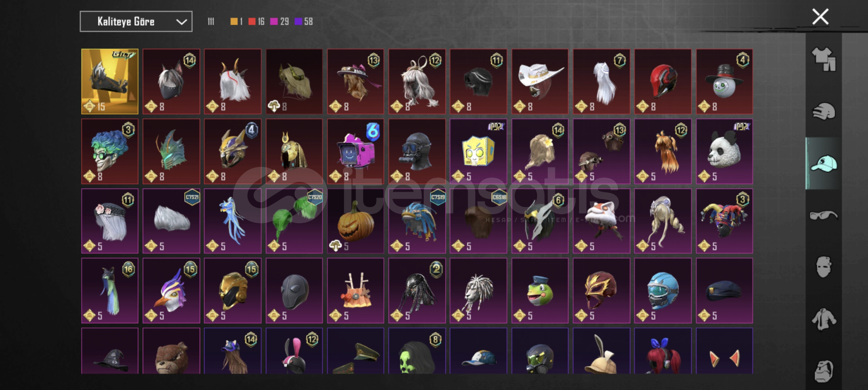This screenshot has height=390, width=868.
Task: Filter by pink quality count 29
Action: 279,22
